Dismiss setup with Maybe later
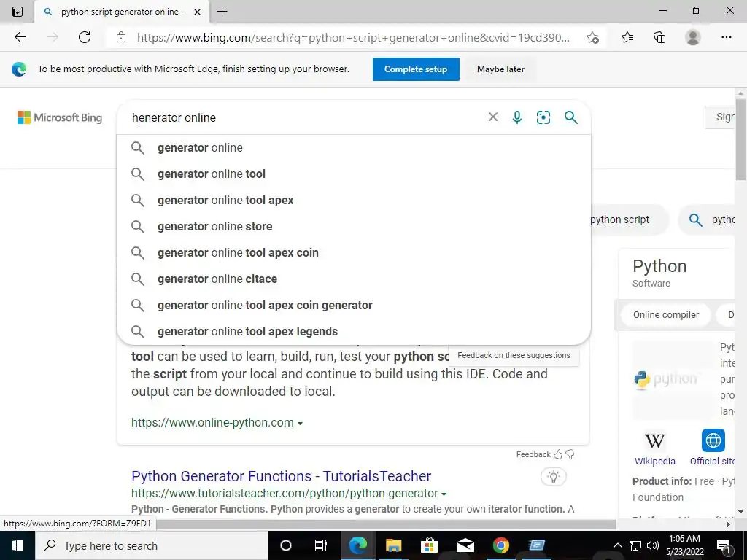Image resolution: width=747 pixels, height=560 pixels. 500,69
